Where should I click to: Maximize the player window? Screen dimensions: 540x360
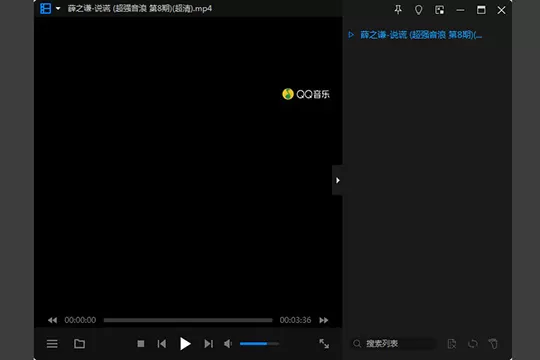(481, 10)
